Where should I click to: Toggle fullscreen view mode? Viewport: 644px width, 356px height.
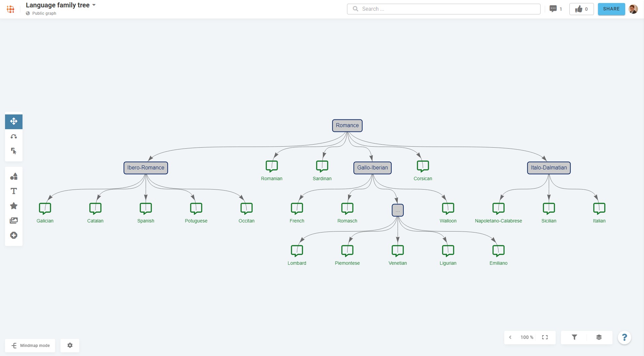545,337
